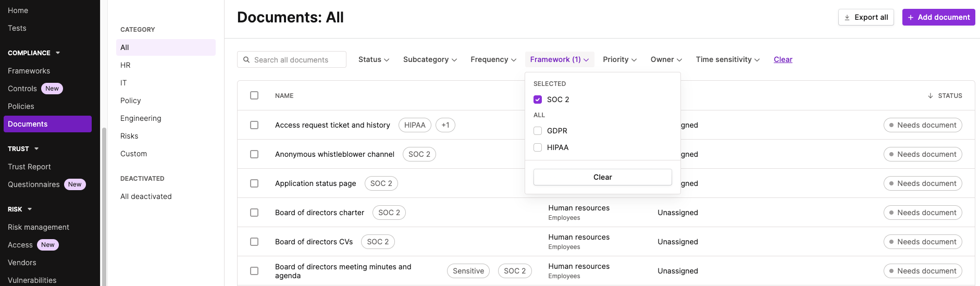Click the Clear filters link
The height and width of the screenshot is (286, 980).
[x=783, y=59]
